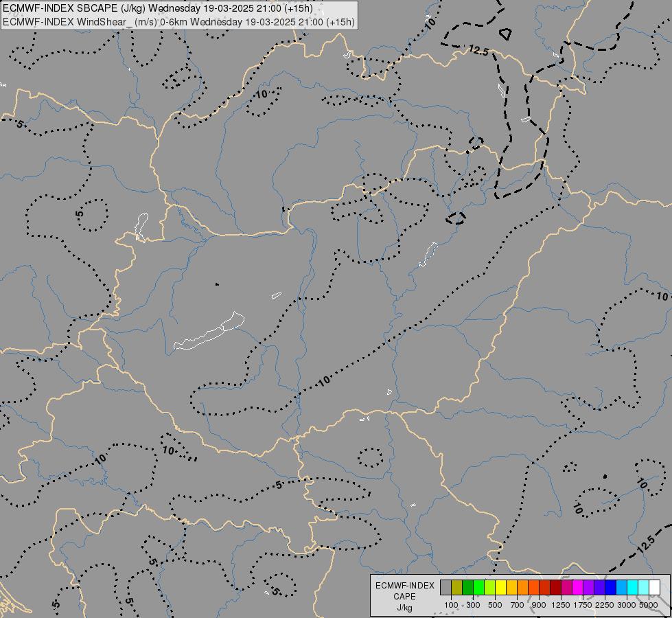Click the SBCAPE title line at top

click(158, 8)
